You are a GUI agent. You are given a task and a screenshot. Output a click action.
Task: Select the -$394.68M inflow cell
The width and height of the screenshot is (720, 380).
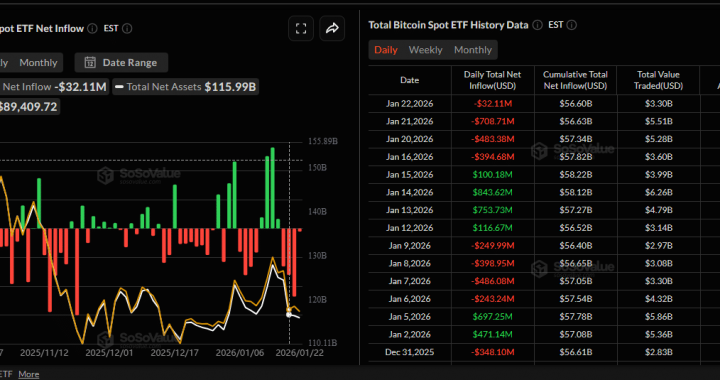tap(493, 157)
